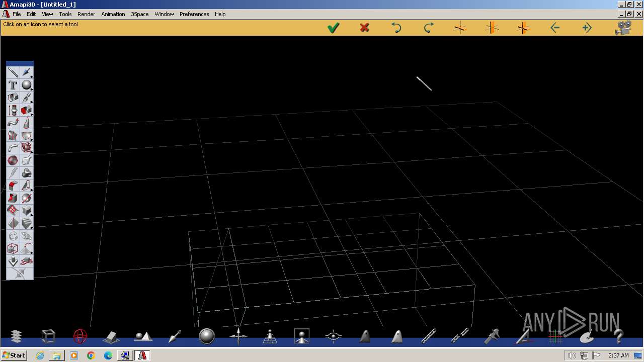The width and height of the screenshot is (644, 362).
Task: Click the eye view icon
Action: (334, 336)
